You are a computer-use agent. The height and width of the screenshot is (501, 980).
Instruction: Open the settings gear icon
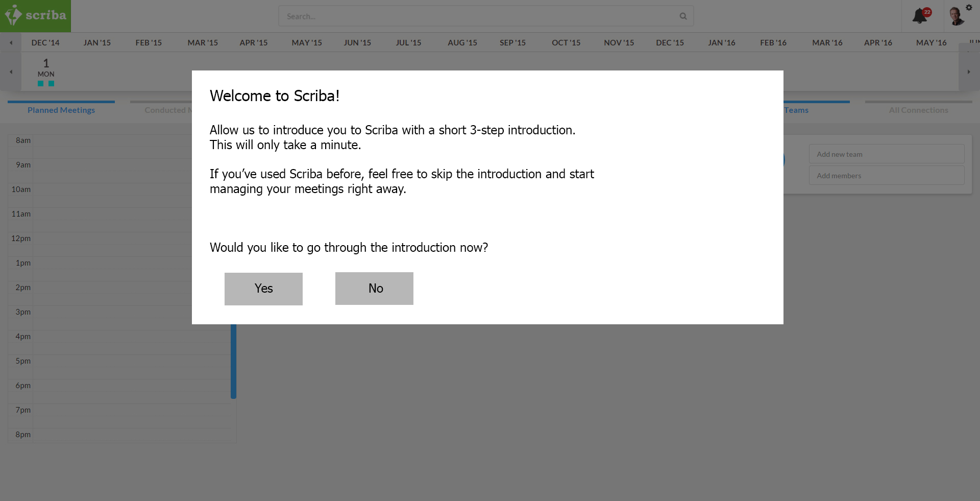click(969, 7)
